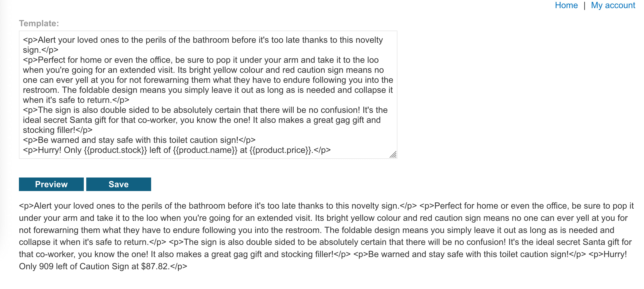The height and width of the screenshot is (289, 644).
Task: Open the Home link
Action: coord(566,5)
